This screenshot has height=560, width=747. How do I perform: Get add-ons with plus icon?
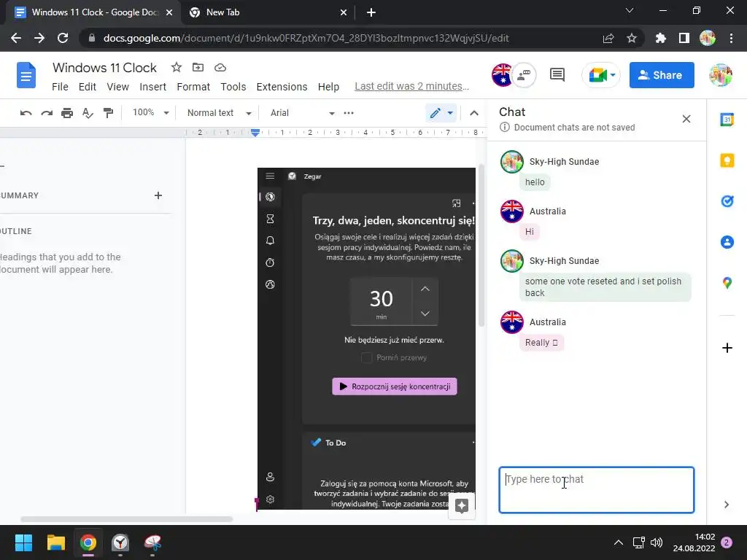pos(727,348)
